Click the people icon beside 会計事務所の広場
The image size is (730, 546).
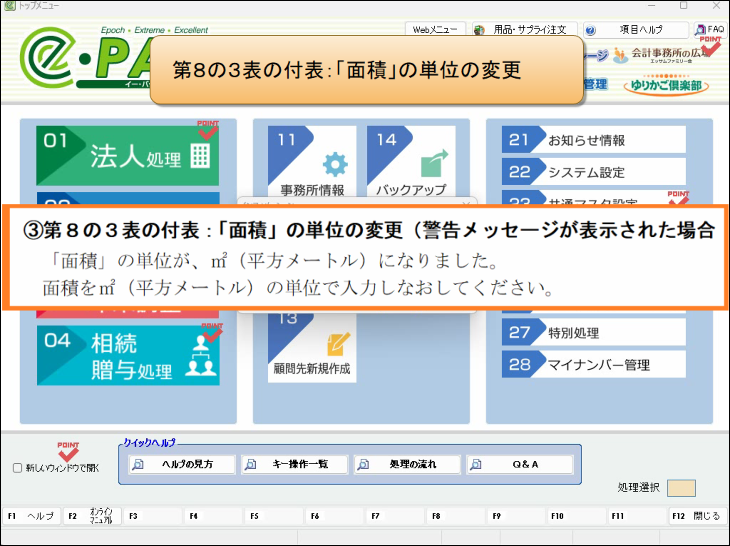pyautogui.click(x=620, y=55)
